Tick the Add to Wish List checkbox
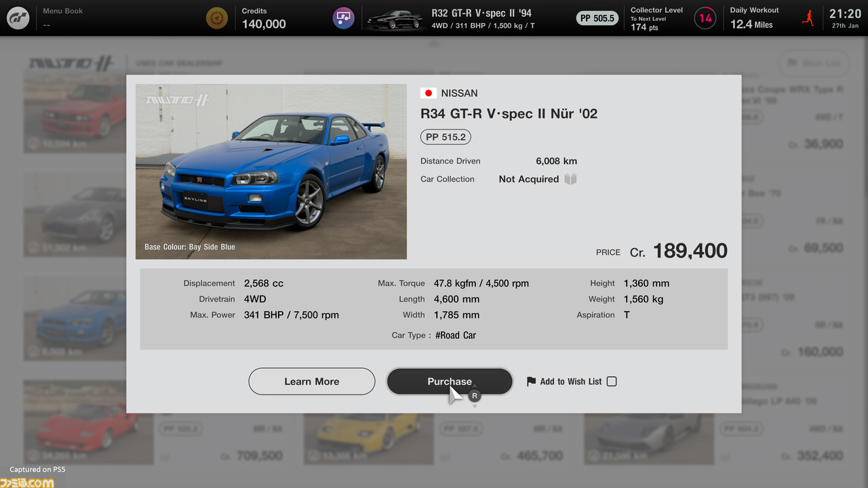The image size is (868, 488). 612,382
